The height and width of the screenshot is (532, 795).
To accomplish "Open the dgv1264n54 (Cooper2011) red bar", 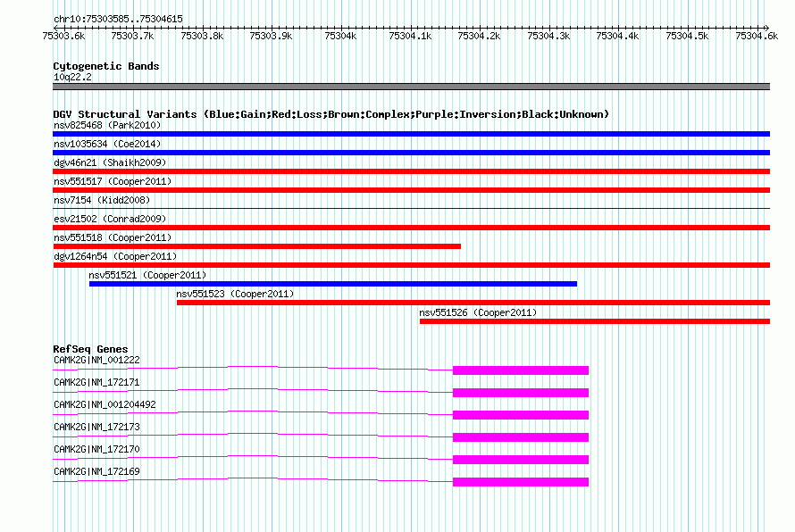I will tap(411, 265).
